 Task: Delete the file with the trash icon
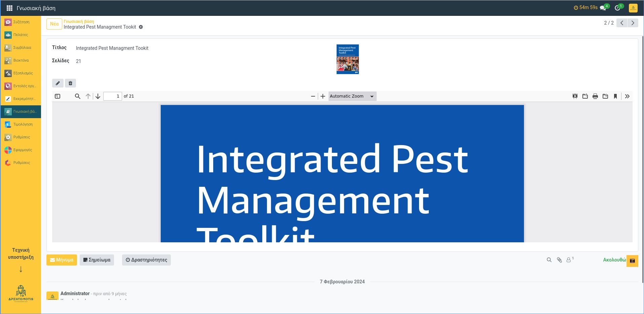tap(70, 83)
